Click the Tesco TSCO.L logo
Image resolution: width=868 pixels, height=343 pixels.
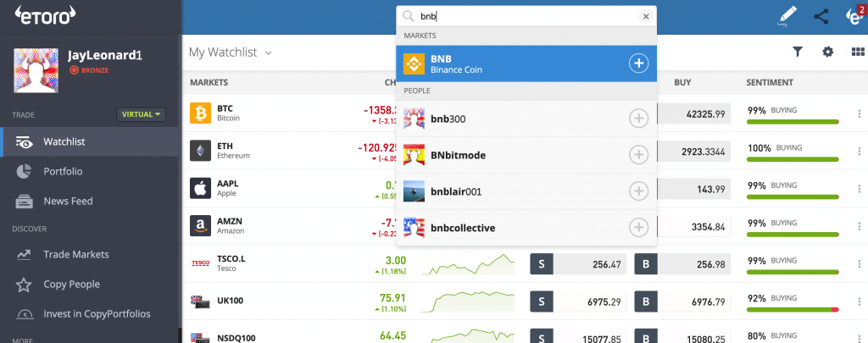tap(200, 263)
